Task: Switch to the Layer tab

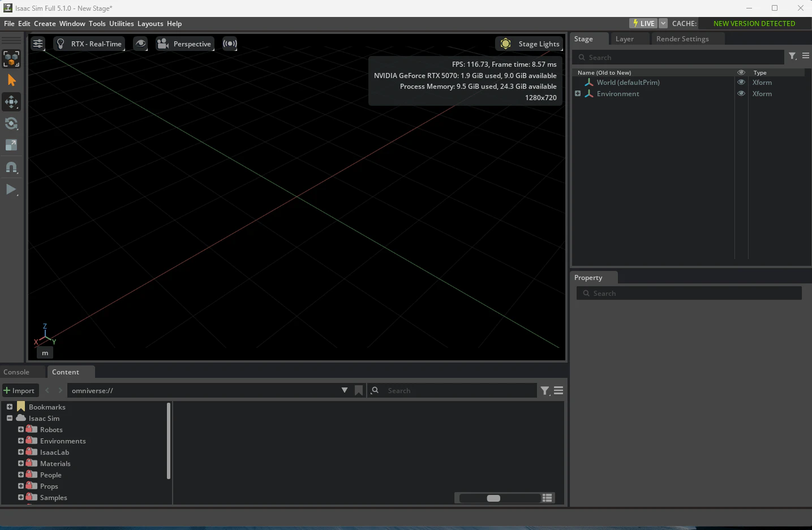Action: pyautogui.click(x=630, y=39)
